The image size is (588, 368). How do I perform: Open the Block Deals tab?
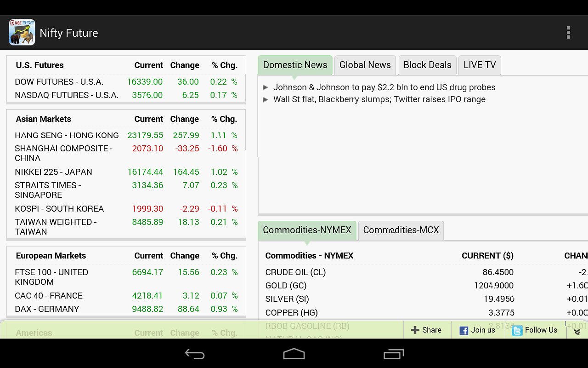427,65
